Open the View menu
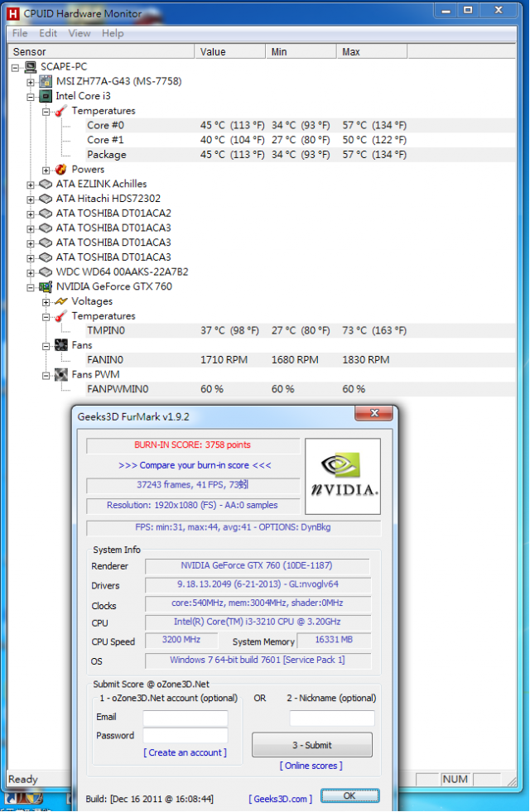Image resolution: width=530 pixels, height=812 pixels. [x=79, y=33]
